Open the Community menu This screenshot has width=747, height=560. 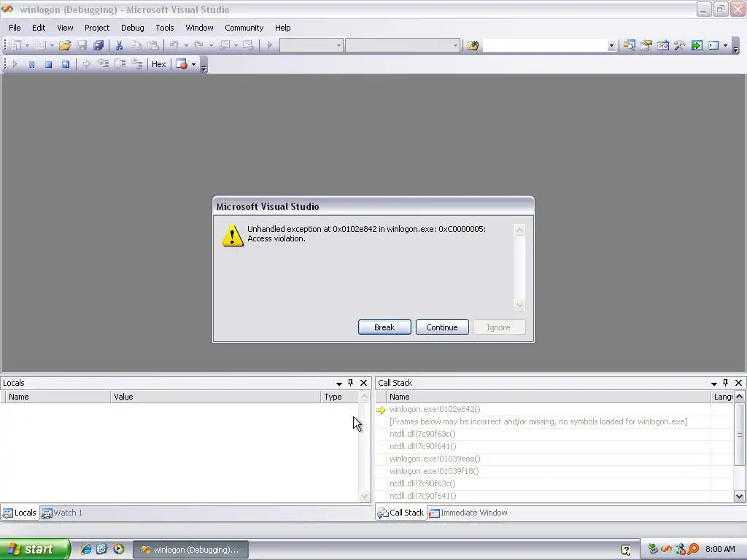tap(244, 28)
